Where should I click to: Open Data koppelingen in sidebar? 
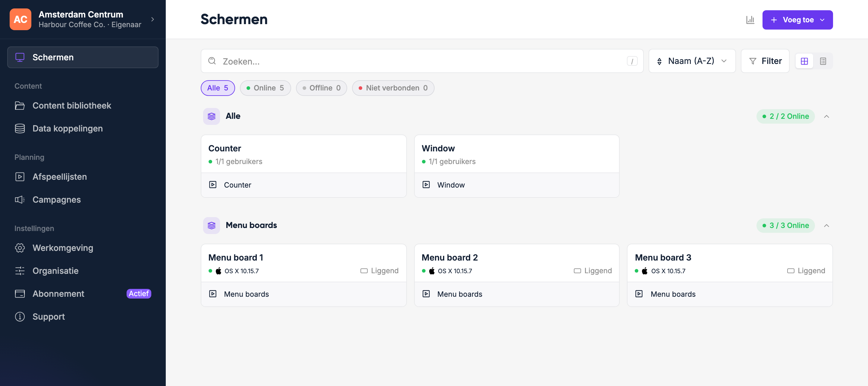83,128
